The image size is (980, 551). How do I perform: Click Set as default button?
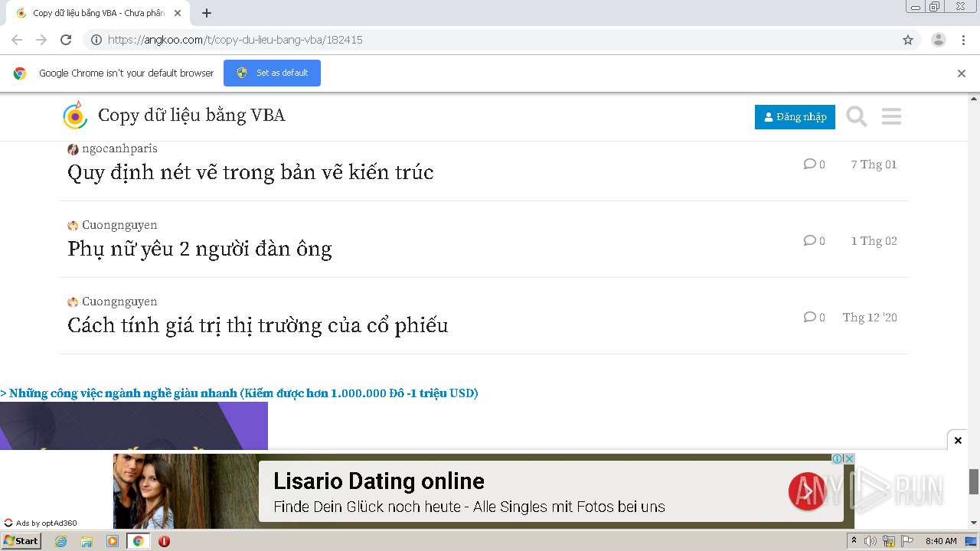tap(272, 73)
